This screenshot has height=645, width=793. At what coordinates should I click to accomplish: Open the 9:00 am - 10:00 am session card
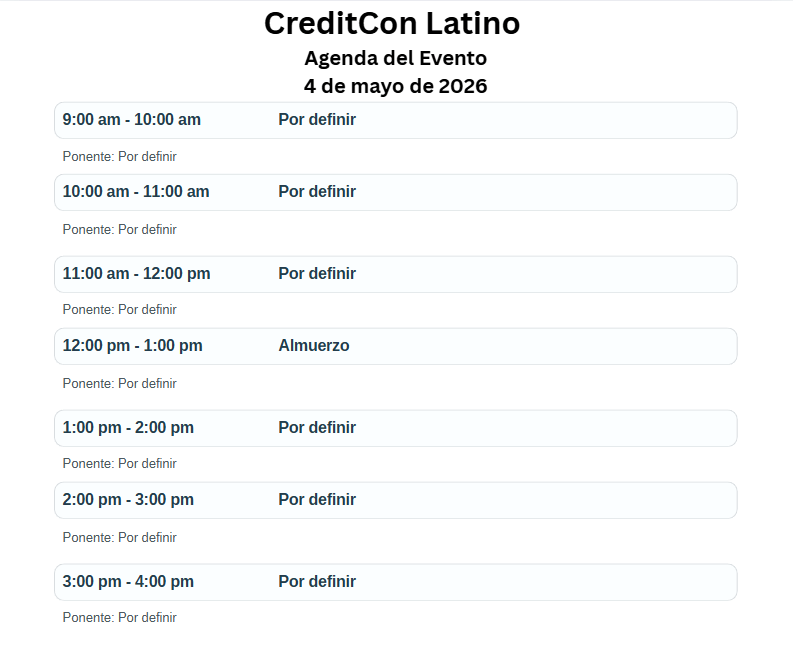pos(395,120)
